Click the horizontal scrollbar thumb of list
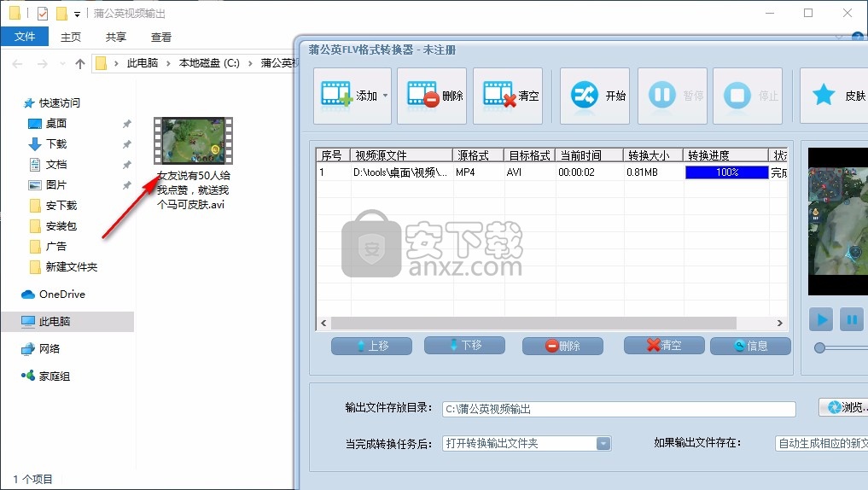 (x=533, y=323)
